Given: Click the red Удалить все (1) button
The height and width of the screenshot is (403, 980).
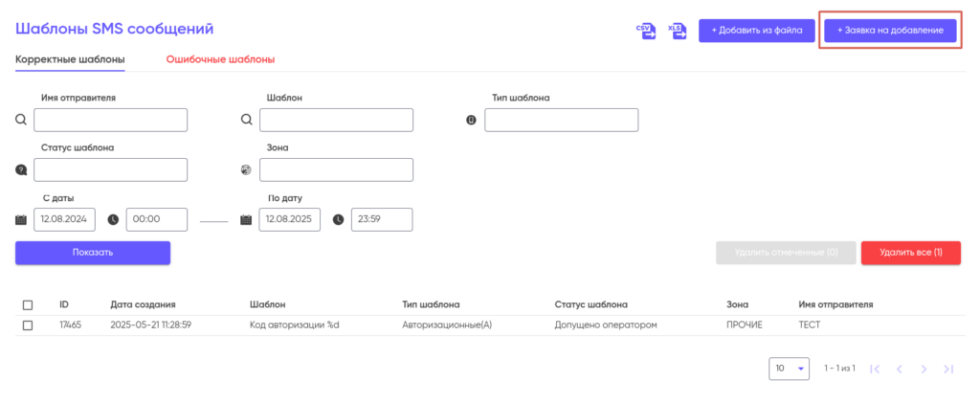Looking at the screenshot, I should click(911, 253).
